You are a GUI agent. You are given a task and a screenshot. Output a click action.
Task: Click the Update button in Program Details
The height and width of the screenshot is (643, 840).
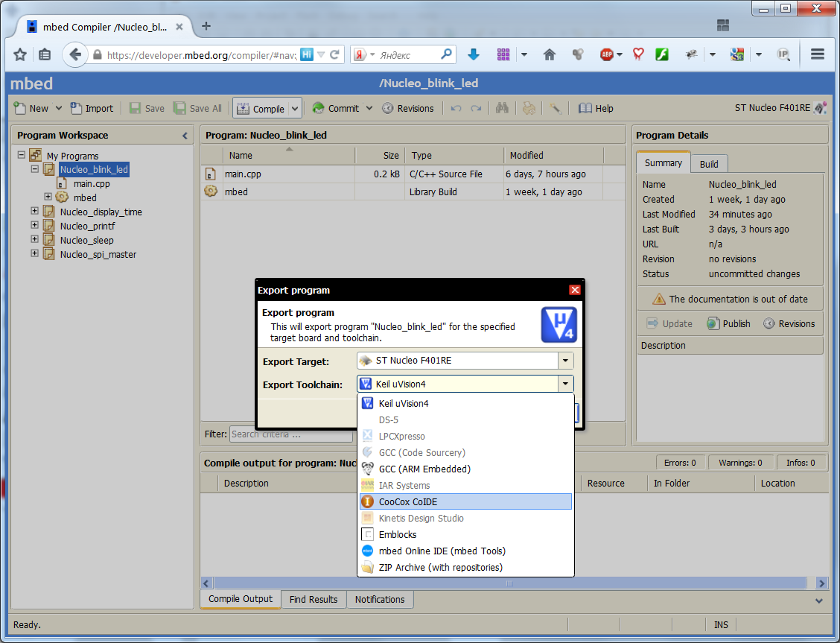point(669,323)
